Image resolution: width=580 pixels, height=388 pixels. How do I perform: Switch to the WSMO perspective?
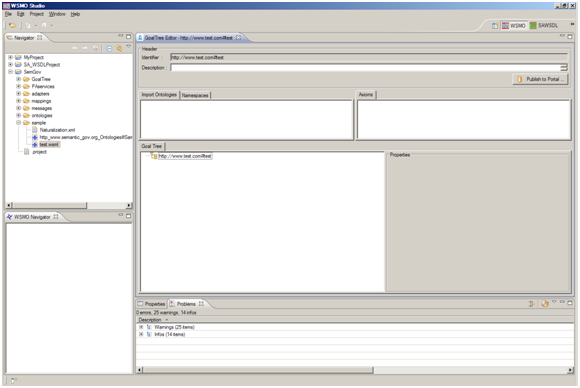pos(513,26)
